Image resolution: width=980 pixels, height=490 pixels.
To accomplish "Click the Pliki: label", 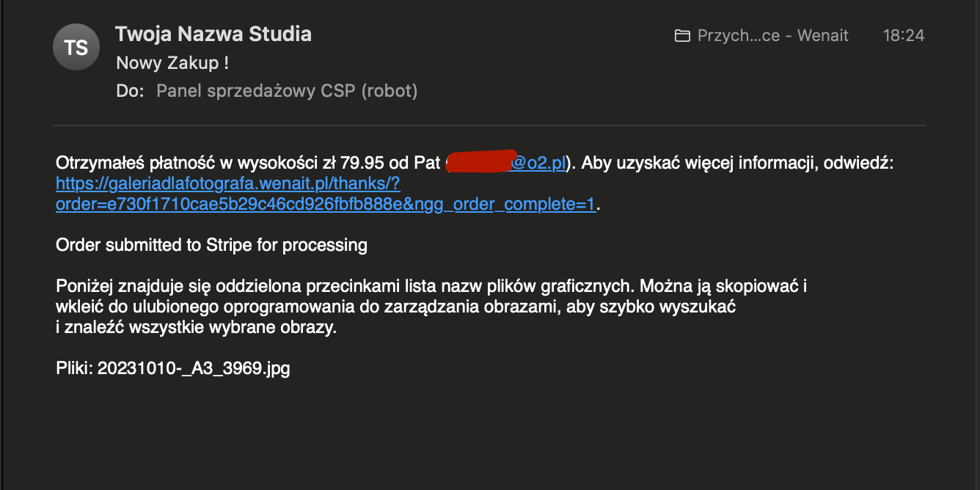I will [74, 368].
